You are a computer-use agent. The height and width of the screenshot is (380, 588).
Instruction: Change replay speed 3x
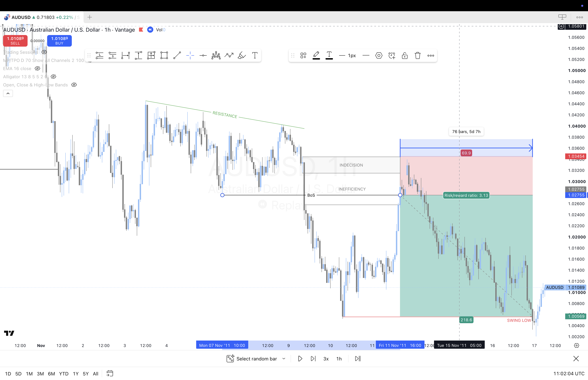click(326, 359)
